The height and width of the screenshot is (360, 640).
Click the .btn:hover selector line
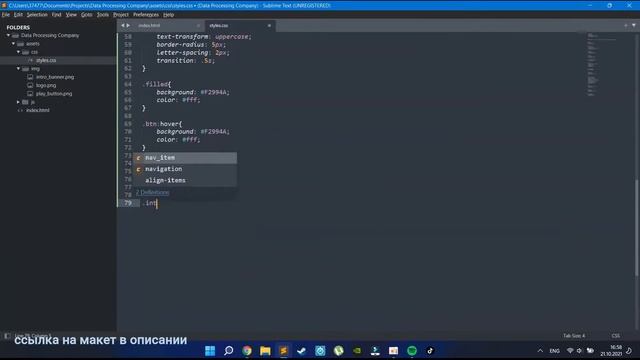[x=162, y=124]
